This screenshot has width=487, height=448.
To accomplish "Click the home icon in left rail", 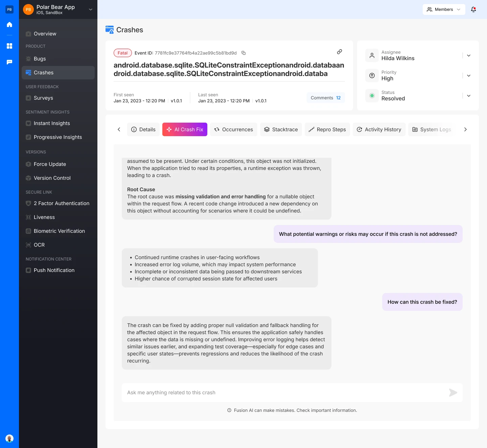I will click(x=9, y=25).
